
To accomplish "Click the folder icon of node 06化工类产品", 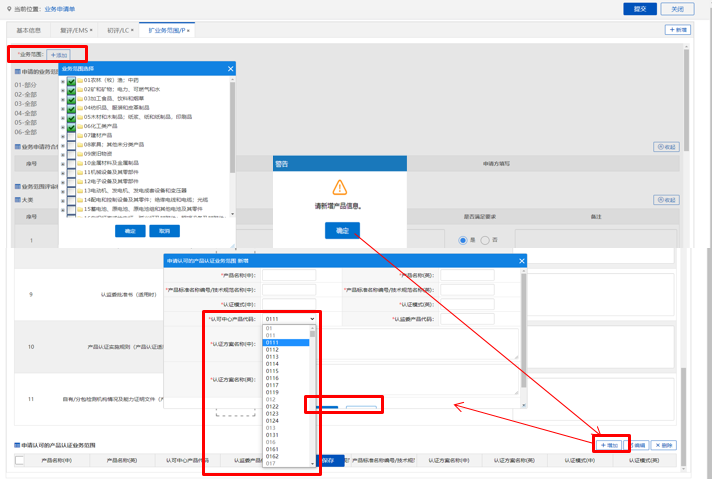I will click(80, 126).
